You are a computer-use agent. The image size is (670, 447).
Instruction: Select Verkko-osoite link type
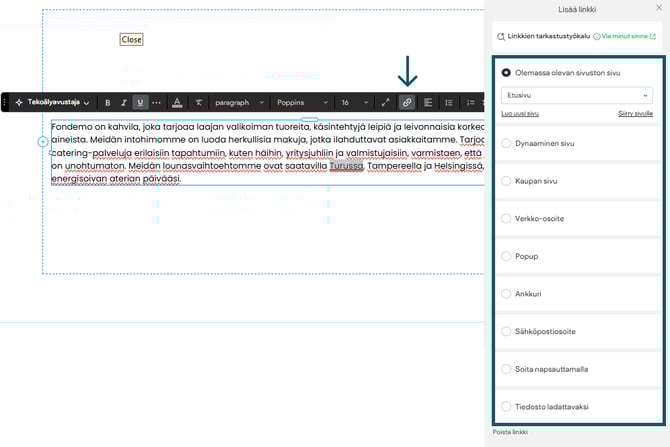pos(507,218)
